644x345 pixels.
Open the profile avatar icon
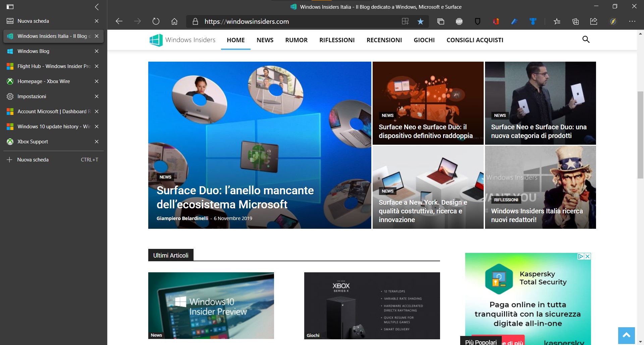coord(613,21)
